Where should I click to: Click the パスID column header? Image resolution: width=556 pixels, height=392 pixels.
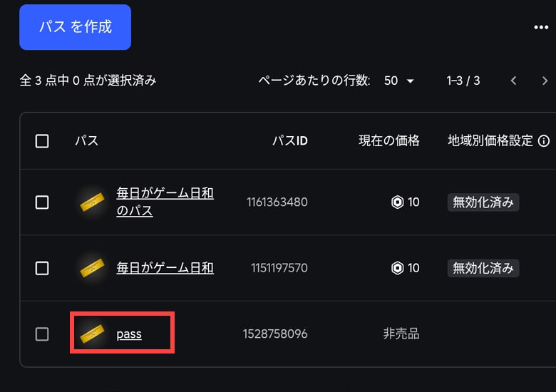[x=289, y=141]
